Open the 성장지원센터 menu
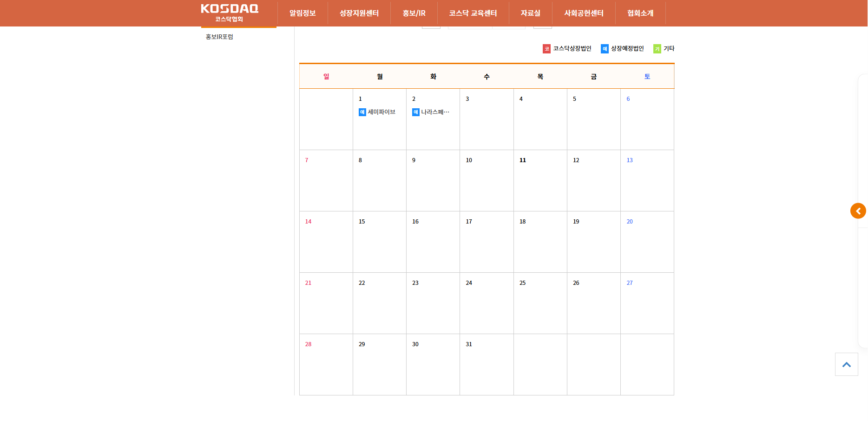Image resolution: width=868 pixels, height=421 pixels. (x=359, y=13)
